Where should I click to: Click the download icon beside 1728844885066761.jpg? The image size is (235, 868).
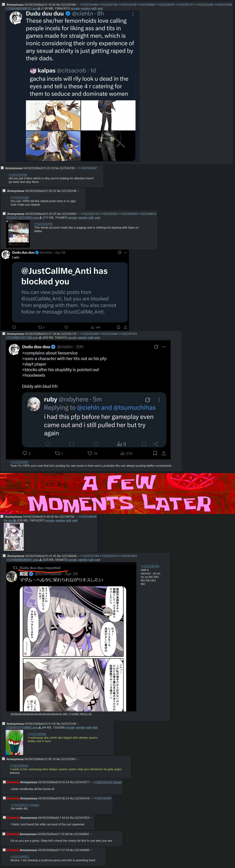point(39,8)
